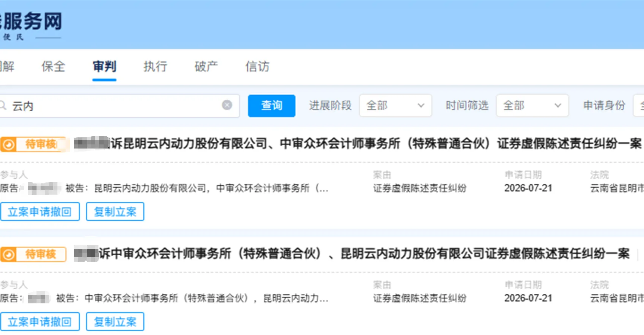
Task: Select the 审判 tab
Action: [104, 67]
